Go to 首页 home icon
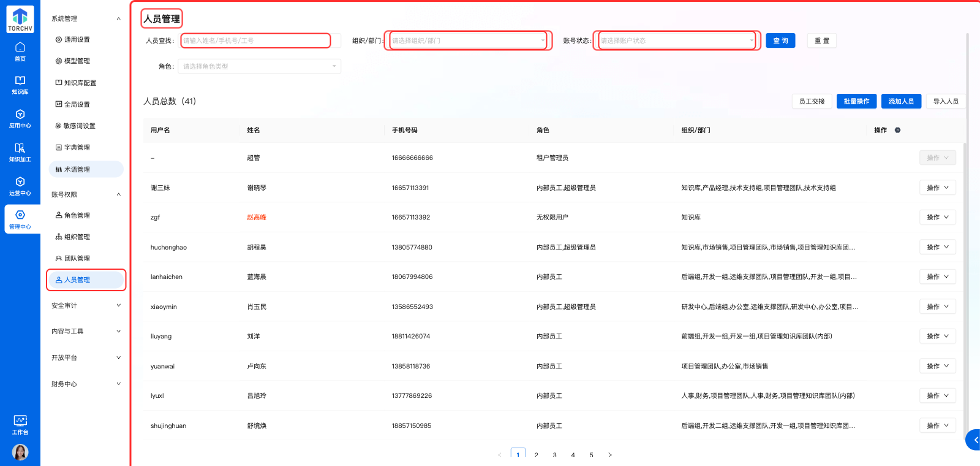This screenshot has width=980, height=466. [x=20, y=52]
